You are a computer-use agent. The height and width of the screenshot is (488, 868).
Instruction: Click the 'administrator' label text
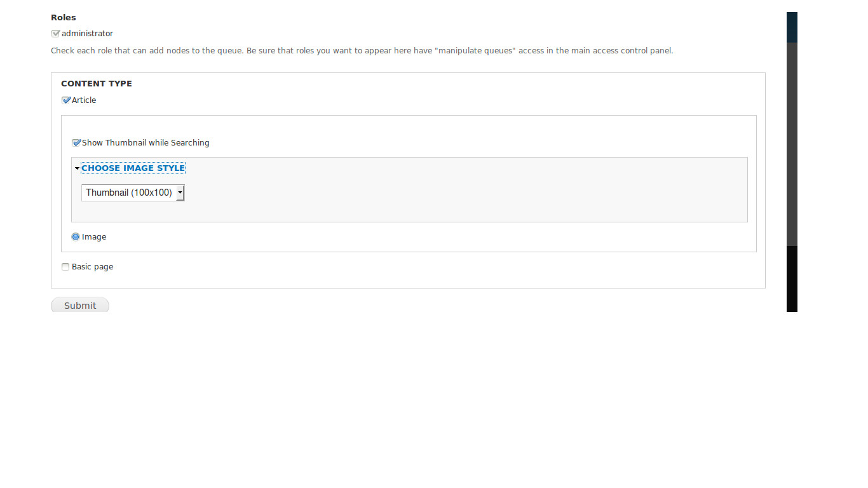87,34
